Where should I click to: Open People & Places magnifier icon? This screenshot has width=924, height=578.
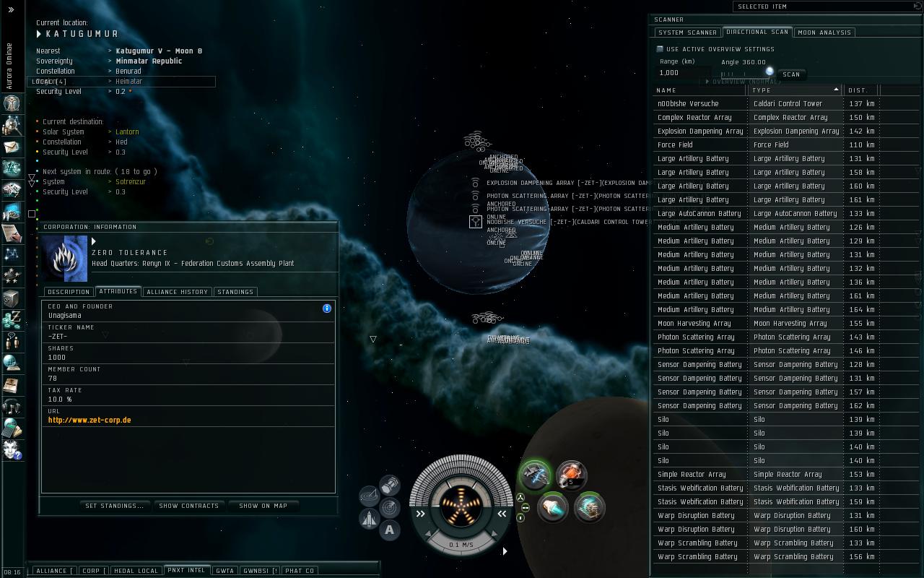point(12,124)
